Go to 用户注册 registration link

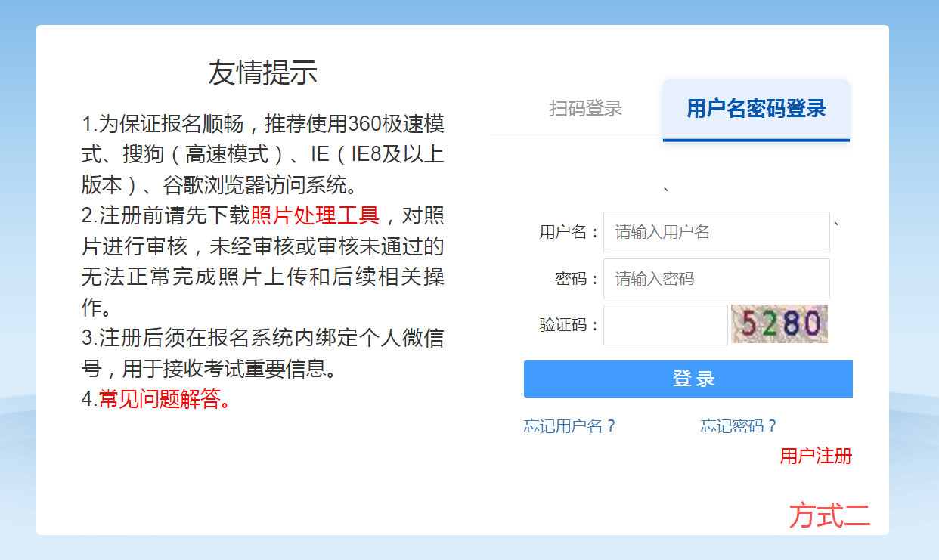[x=816, y=456]
